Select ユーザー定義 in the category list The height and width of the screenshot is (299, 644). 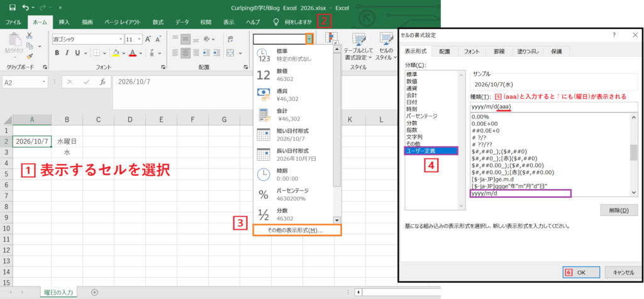pyautogui.click(x=431, y=151)
